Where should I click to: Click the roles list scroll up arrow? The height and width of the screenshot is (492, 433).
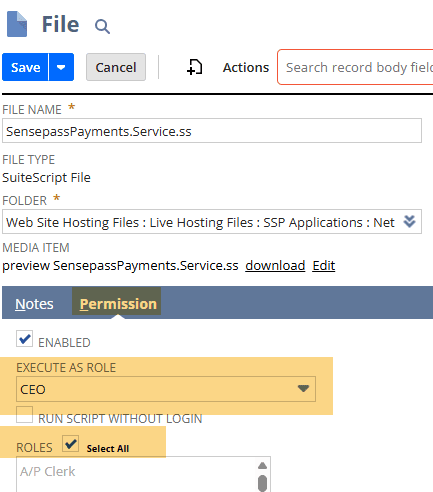(x=262, y=465)
